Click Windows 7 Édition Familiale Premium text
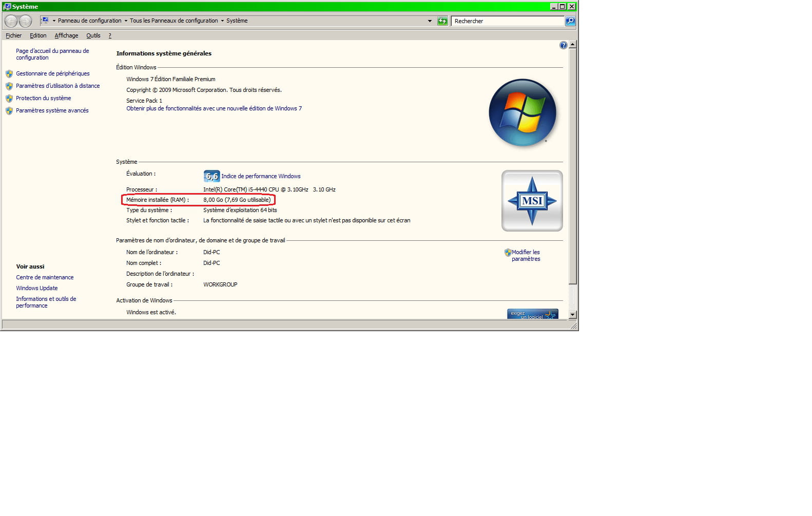This screenshot has height=516, width=812. 171,79
